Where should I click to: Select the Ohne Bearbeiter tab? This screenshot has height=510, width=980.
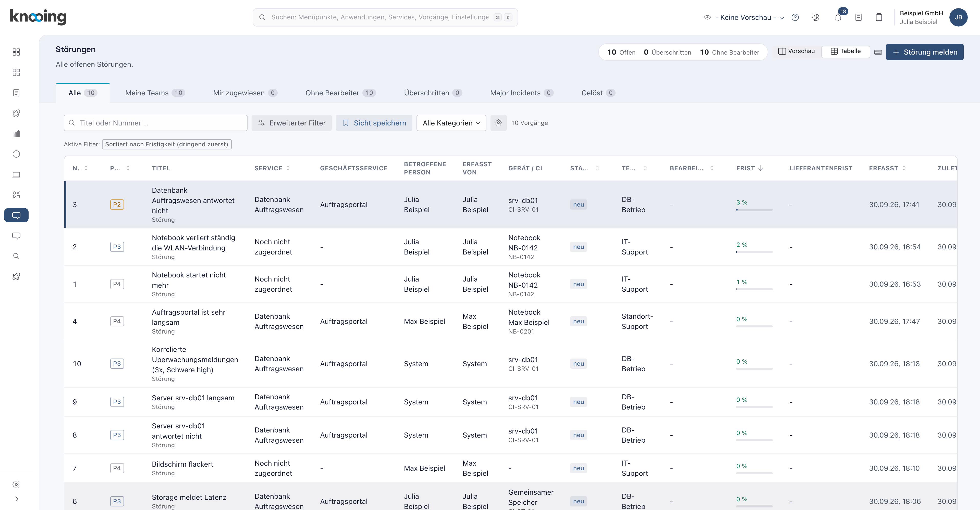[x=340, y=93]
